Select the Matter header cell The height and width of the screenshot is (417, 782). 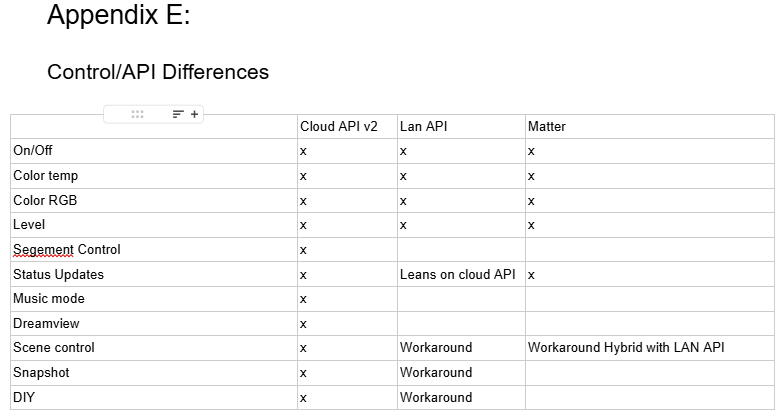pyautogui.click(x=650, y=127)
